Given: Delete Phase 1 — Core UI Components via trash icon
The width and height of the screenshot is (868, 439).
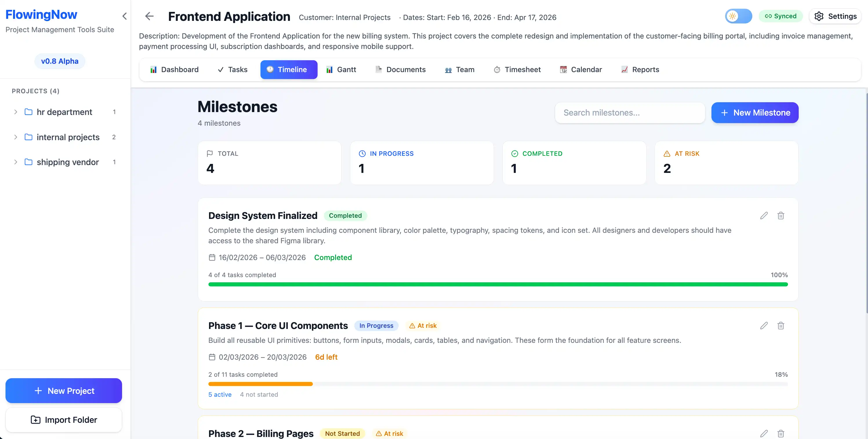Looking at the screenshot, I should coord(781,325).
